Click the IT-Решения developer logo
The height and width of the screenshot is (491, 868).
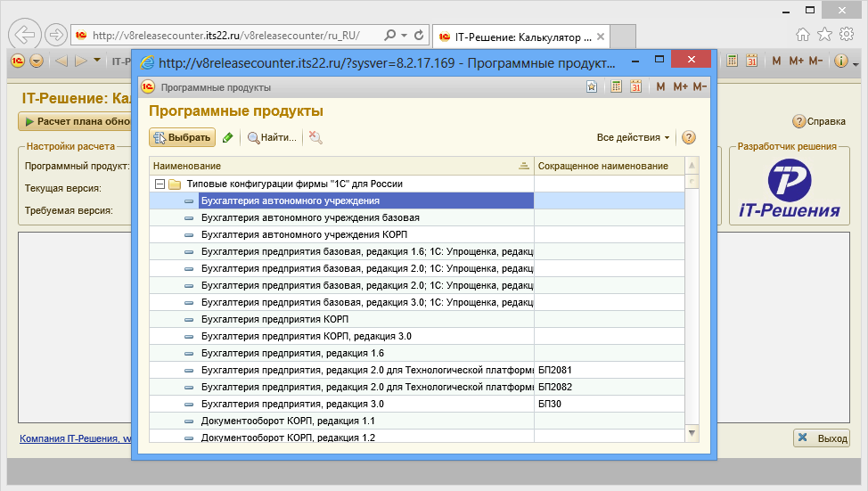point(790,188)
